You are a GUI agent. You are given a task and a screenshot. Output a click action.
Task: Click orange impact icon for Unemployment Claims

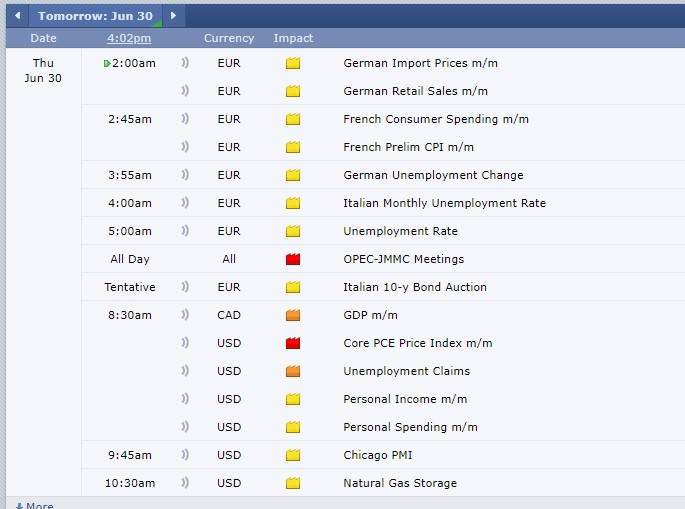pos(293,371)
